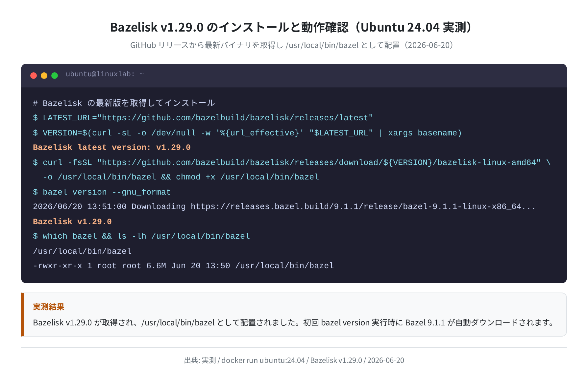Click output Bazelisk latest version: v1.29.0

[112, 148]
